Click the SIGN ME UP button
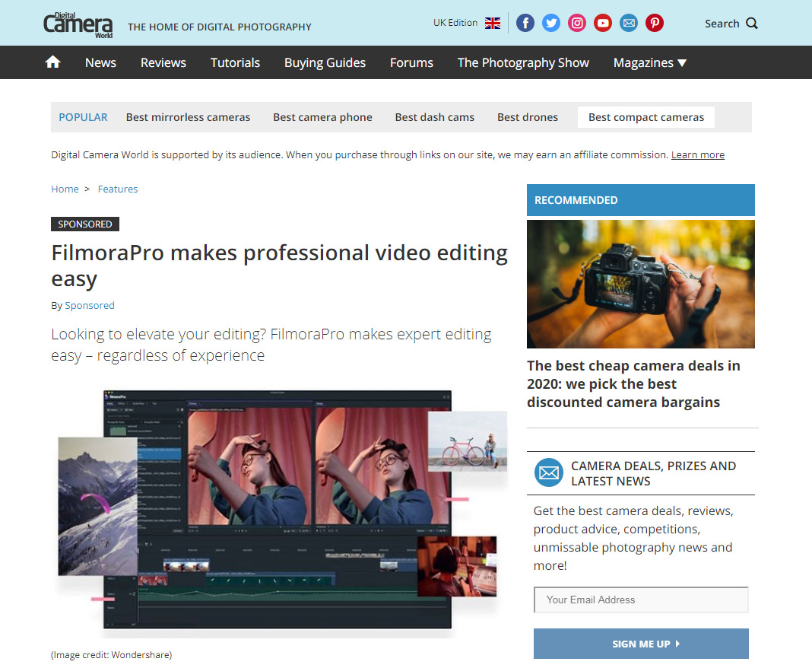The width and height of the screenshot is (812, 668). [x=641, y=644]
